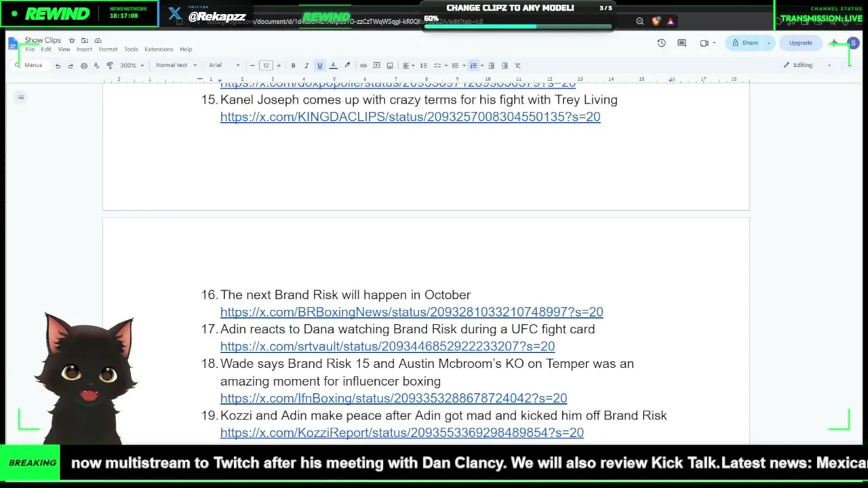Open version history
Viewport: 868px width, 488px height.
click(x=662, y=43)
